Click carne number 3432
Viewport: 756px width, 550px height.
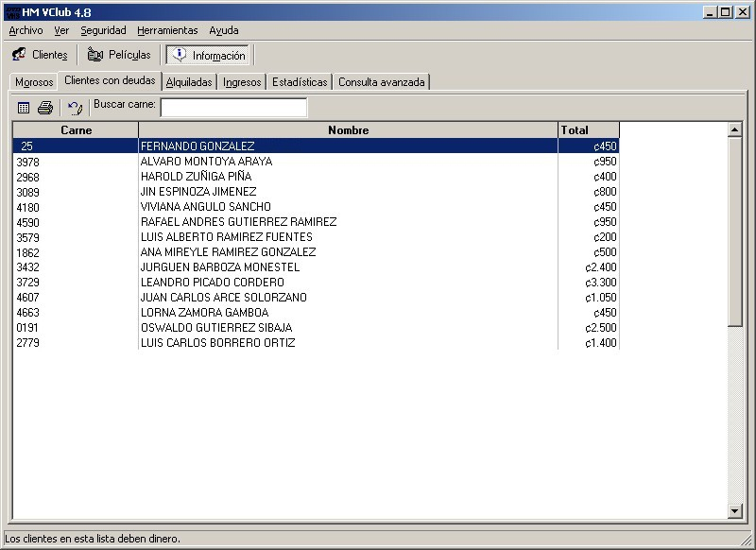tap(27, 267)
